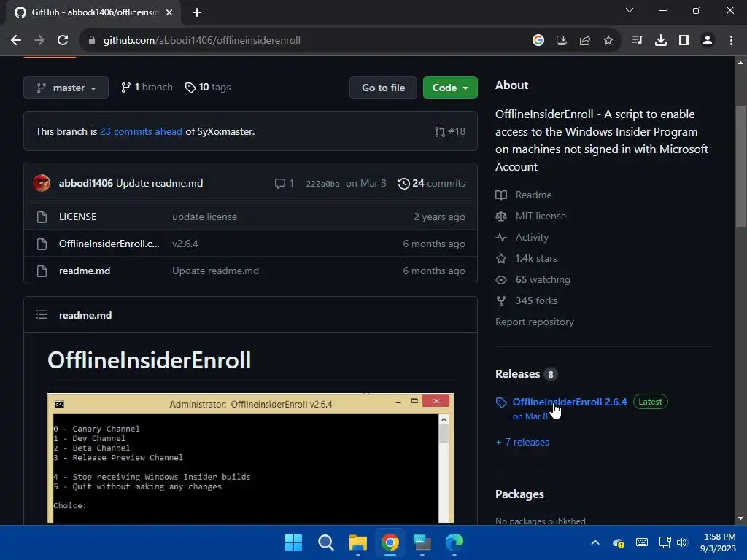Open the Chrome profile avatar
The image size is (747, 560).
click(708, 41)
